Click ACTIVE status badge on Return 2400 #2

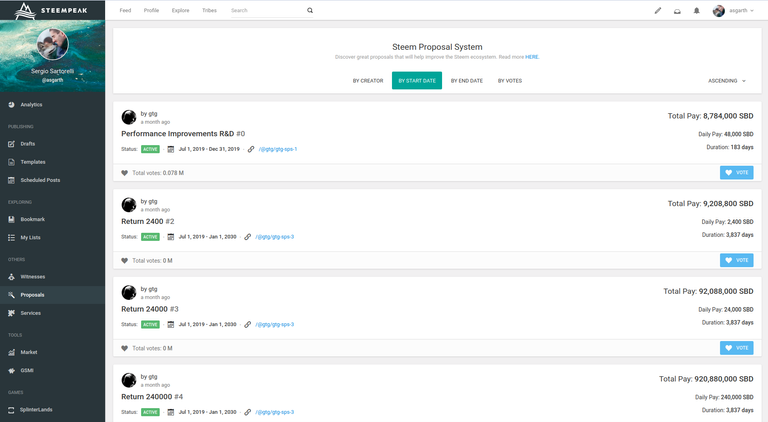pyautogui.click(x=150, y=237)
